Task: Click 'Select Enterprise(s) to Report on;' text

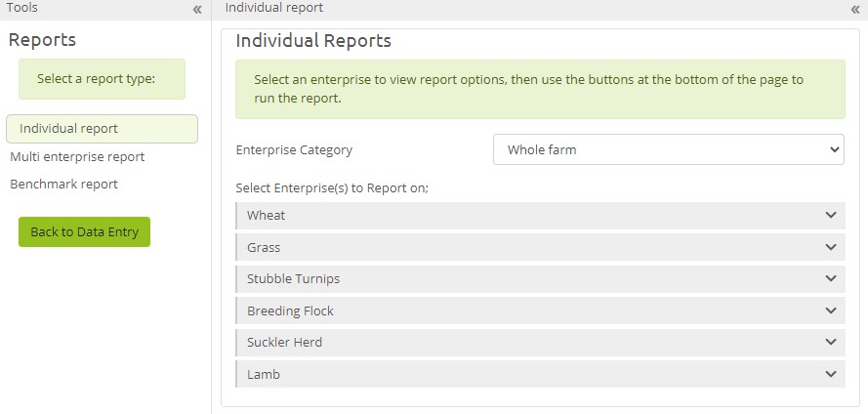Action: 333,188
